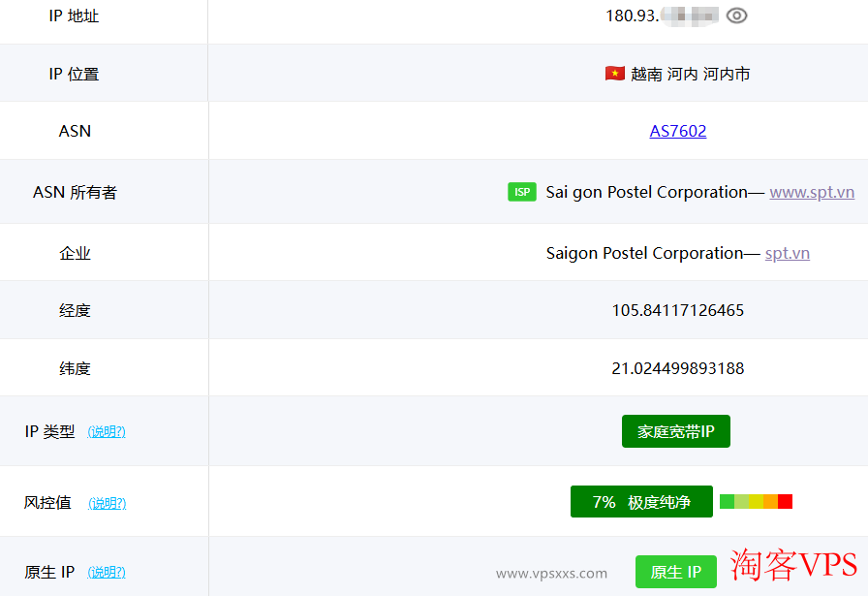Open the www.spt.vn hyperlink

click(812, 192)
